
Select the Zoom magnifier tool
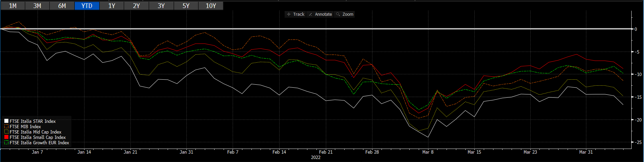pos(338,14)
